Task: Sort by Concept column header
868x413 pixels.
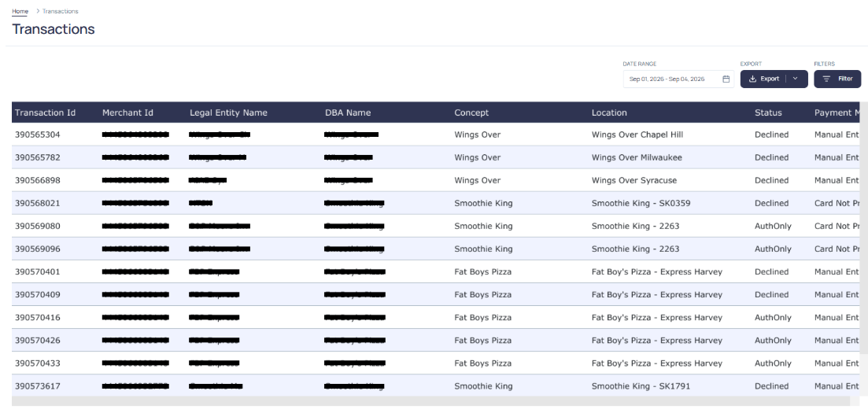Action: pyautogui.click(x=471, y=113)
